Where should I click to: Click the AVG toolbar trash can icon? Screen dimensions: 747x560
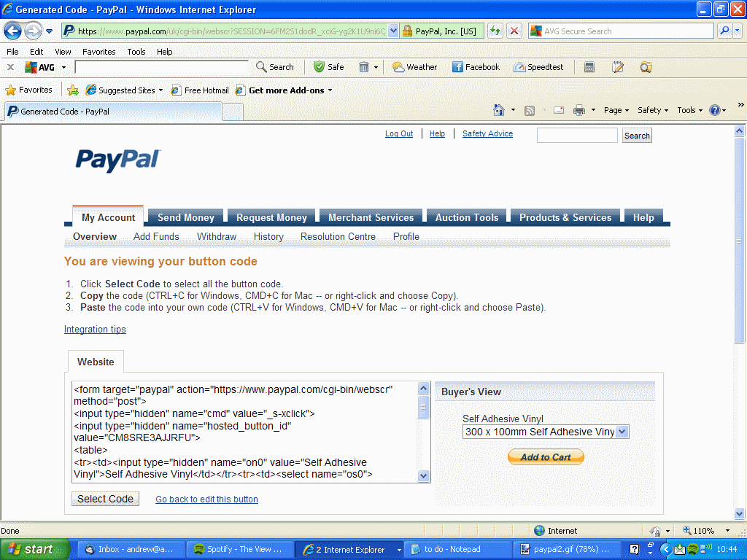click(363, 67)
